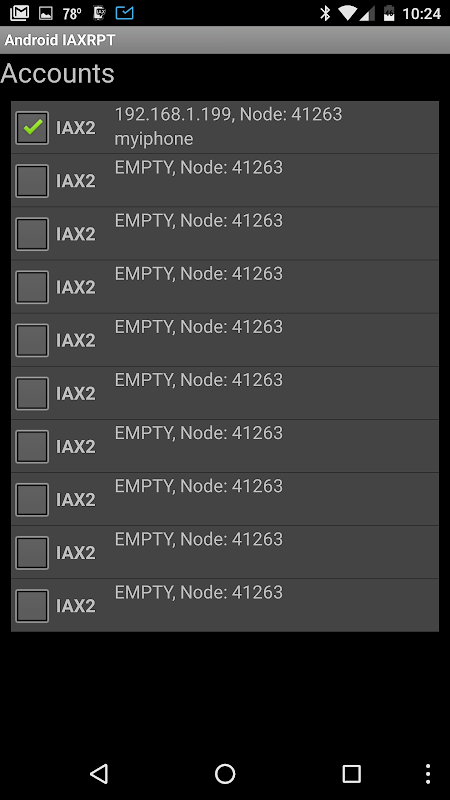Tap the Android back navigation triangle

99,773
